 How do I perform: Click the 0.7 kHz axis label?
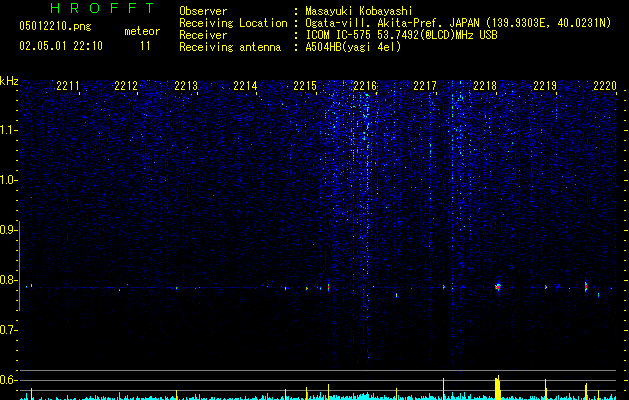point(8,330)
